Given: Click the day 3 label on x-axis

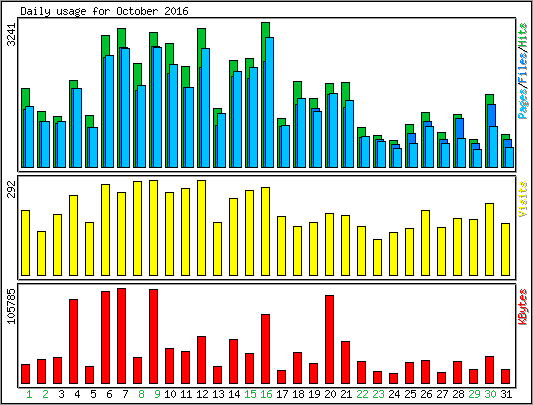Looking at the screenshot, I should (x=61, y=394).
